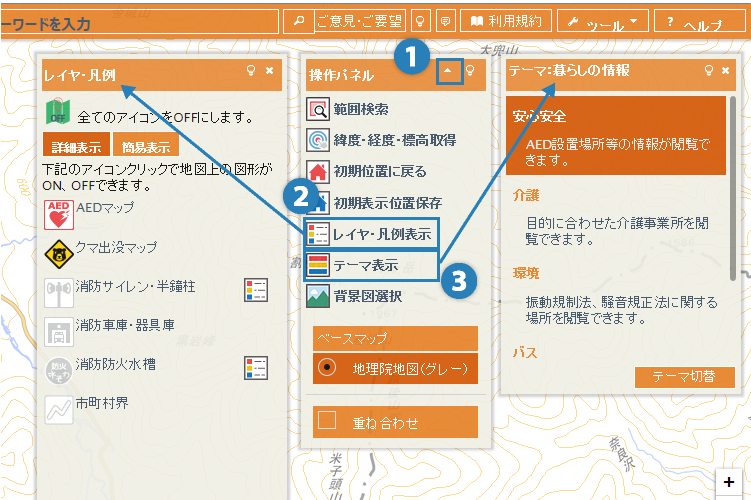This screenshot has height=500, width=751.
Task: Toggle the AEDマップ layer icon
Action: point(58,214)
